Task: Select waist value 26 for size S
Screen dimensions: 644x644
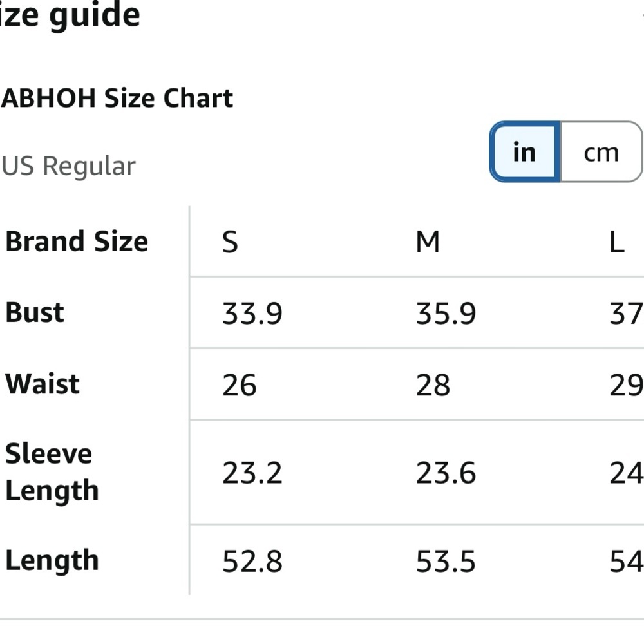Action: tap(240, 385)
